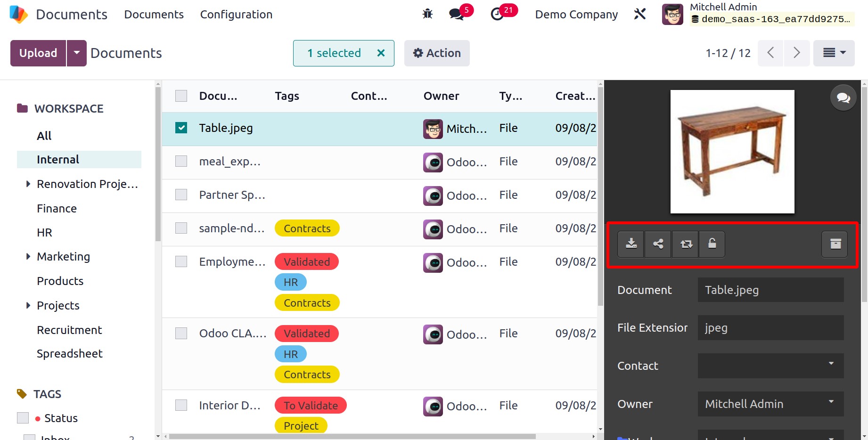
Task: Select the Finance workspace
Action: pyautogui.click(x=57, y=208)
